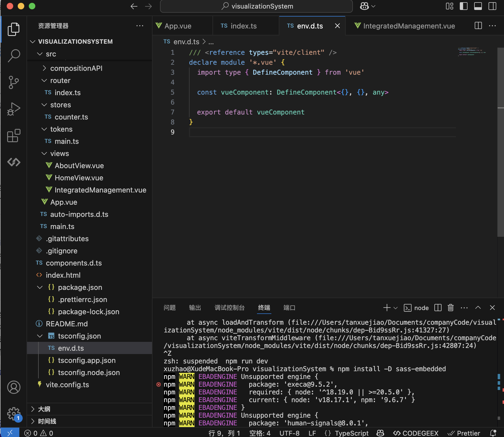Collapse the stores folder

[44, 105]
